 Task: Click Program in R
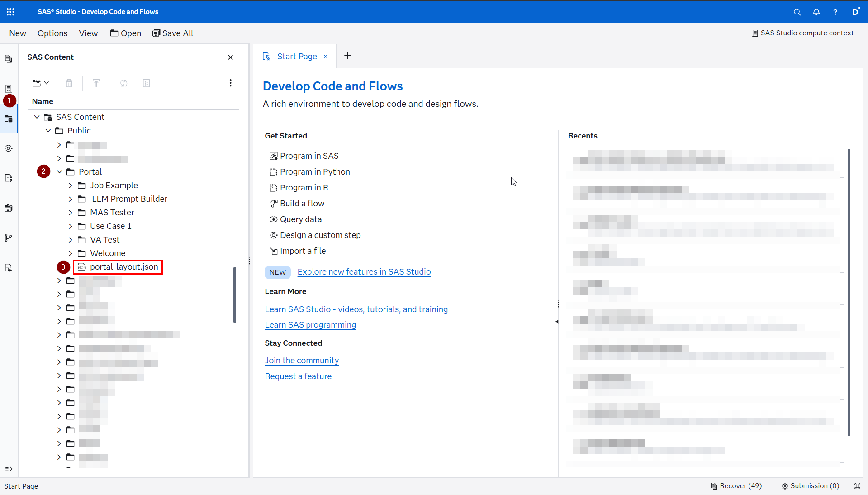pos(299,188)
